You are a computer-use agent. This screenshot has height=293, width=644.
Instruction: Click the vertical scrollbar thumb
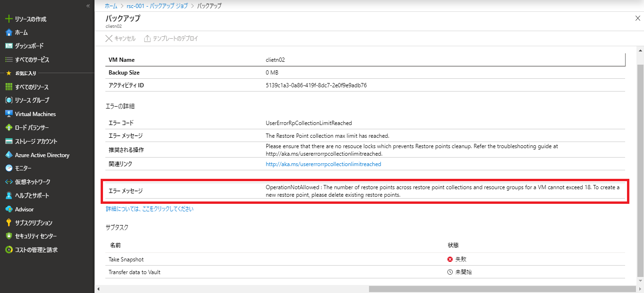[x=640, y=170]
